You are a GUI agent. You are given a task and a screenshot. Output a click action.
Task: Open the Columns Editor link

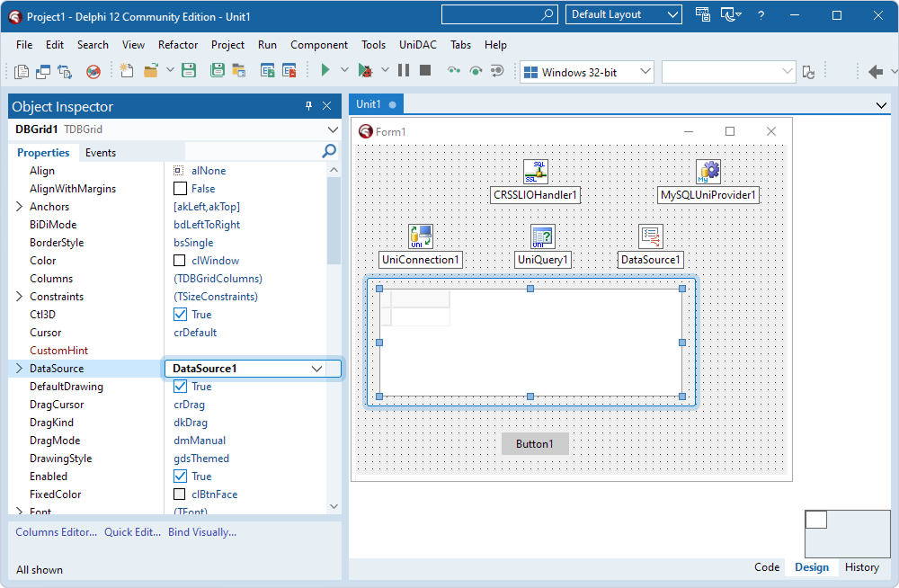[56, 531]
